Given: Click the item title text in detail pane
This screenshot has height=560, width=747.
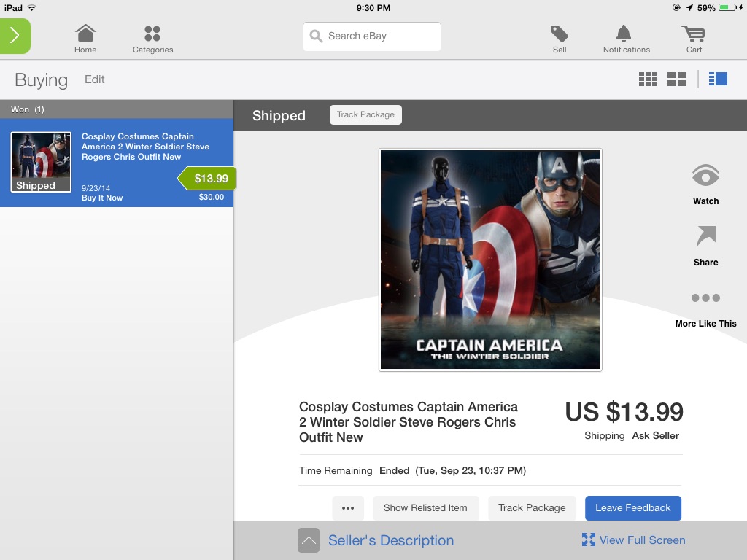Looking at the screenshot, I should (x=409, y=422).
